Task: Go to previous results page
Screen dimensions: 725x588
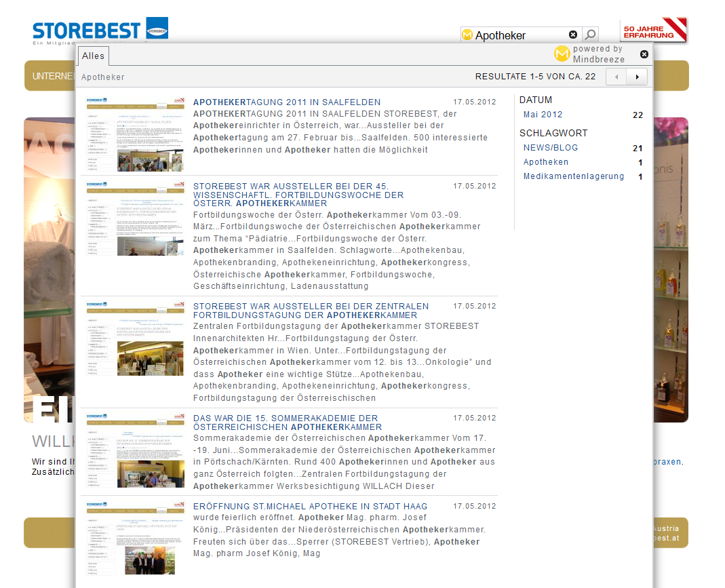Action: 616,77
